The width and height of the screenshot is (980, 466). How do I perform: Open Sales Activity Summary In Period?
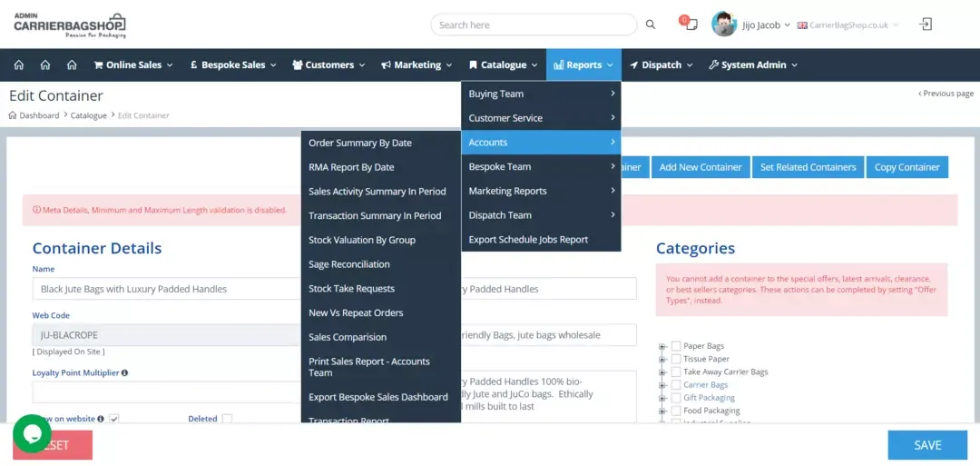[380, 192]
